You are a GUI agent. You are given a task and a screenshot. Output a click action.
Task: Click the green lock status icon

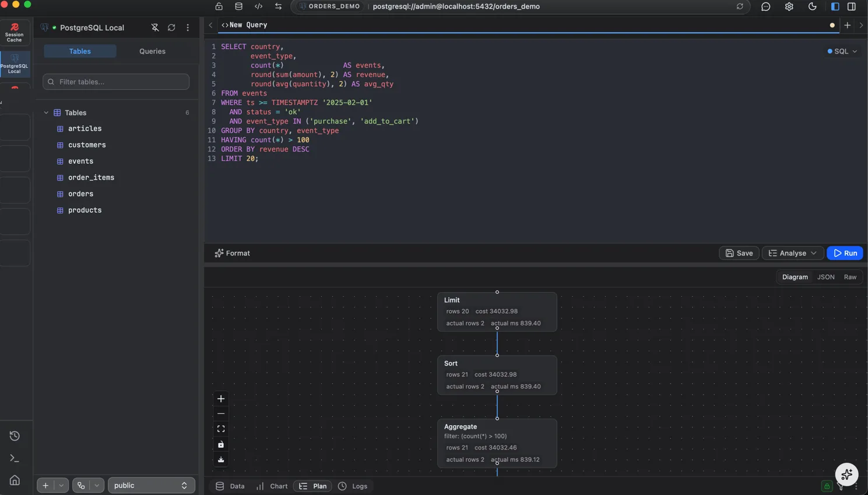pyautogui.click(x=827, y=486)
